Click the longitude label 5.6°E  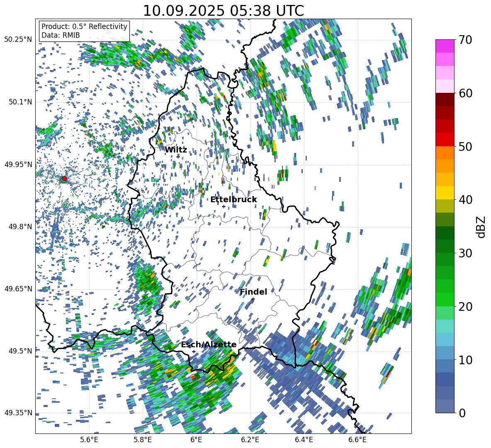pos(89,440)
